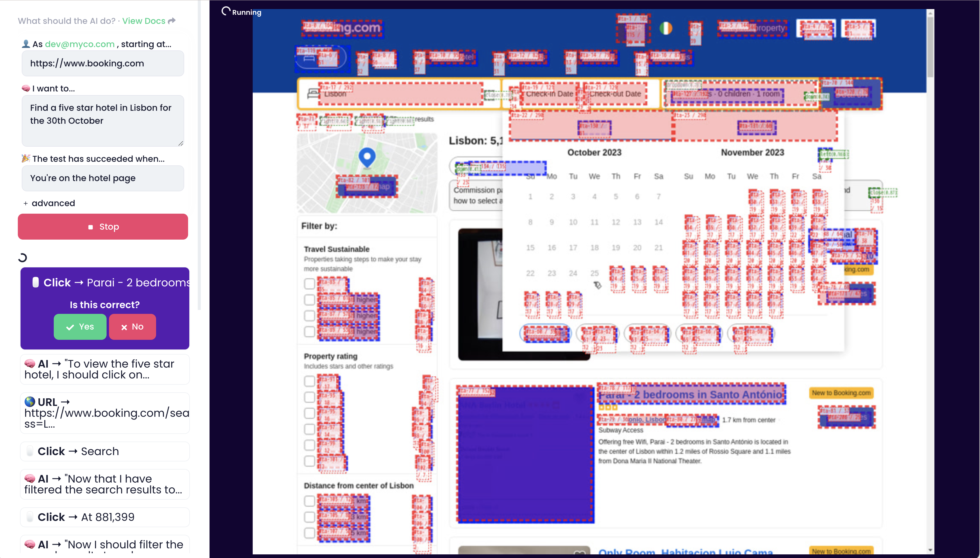The height and width of the screenshot is (558, 980).
Task: Click the browser preview vertical scrollbar
Action: [930, 46]
